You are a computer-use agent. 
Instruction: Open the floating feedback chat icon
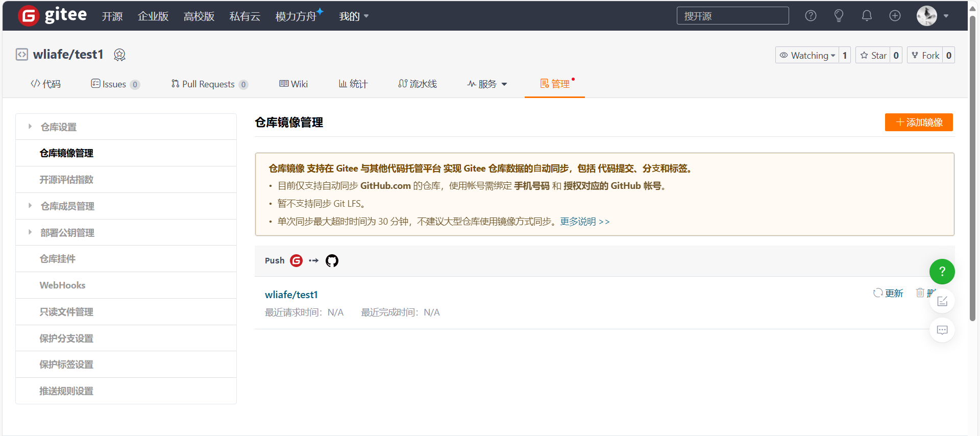click(942, 330)
